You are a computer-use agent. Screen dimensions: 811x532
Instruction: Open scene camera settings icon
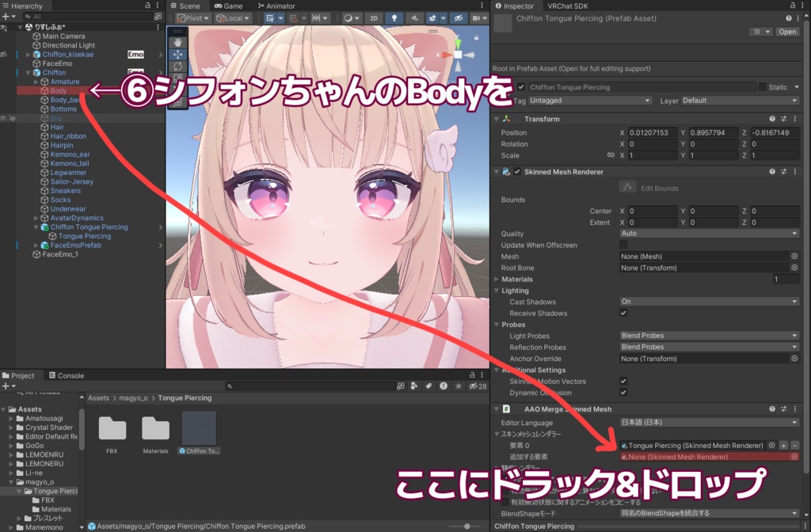tap(476, 18)
